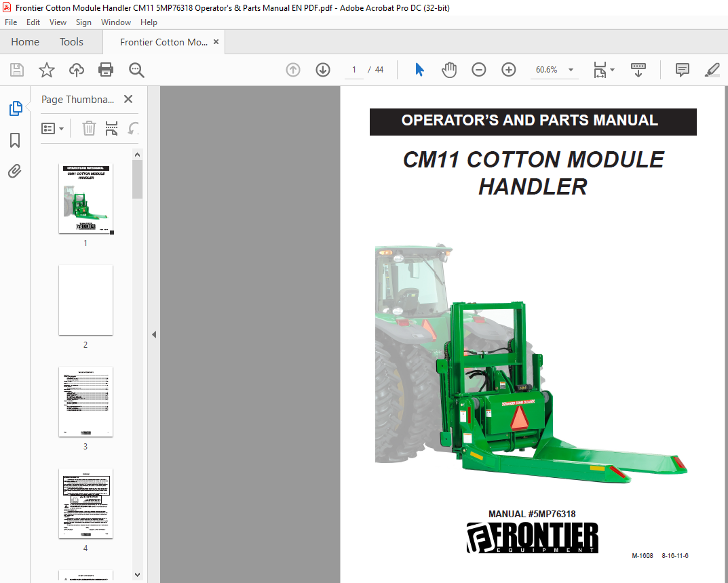
Task: Open the View menu
Action: 58,22
